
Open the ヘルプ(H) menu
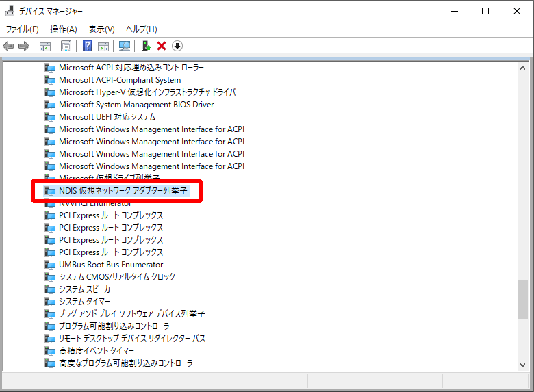coord(142,29)
